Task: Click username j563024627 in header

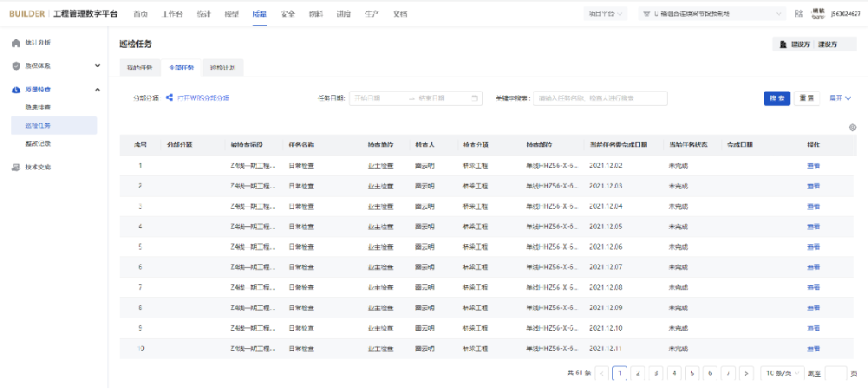Action: (x=845, y=14)
